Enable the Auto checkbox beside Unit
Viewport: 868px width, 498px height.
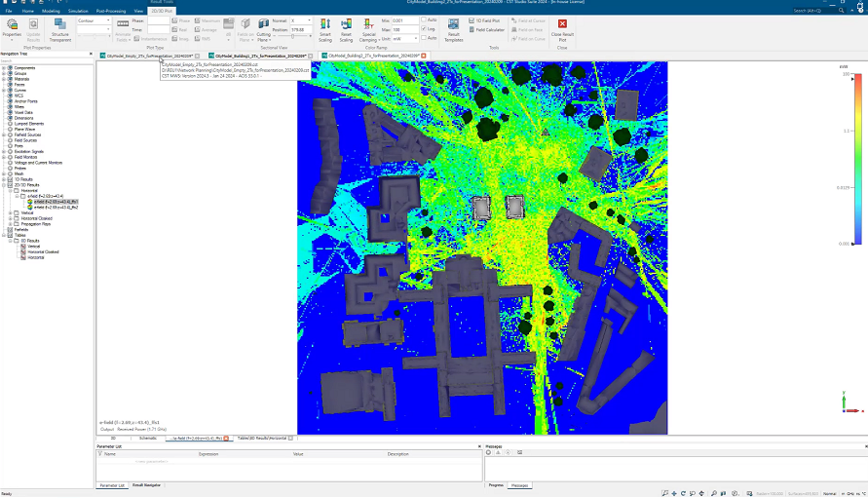tap(424, 39)
